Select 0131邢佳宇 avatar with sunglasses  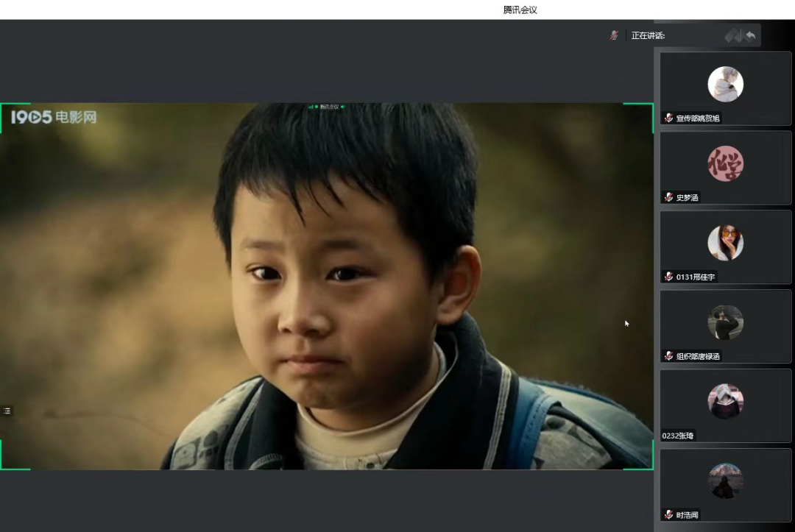click(725, 243)
